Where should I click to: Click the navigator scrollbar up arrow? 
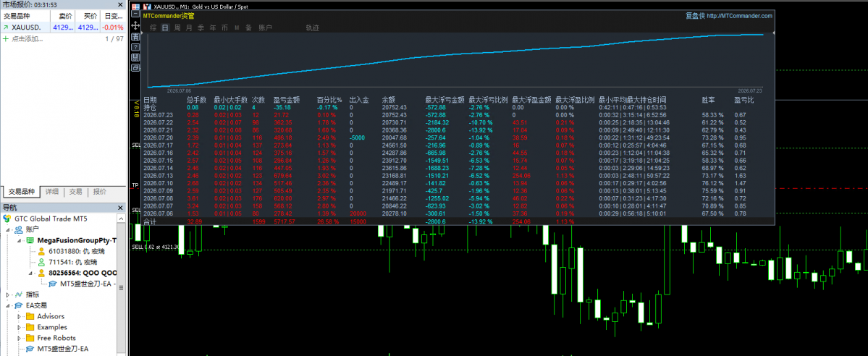click(x=122, y=218)
